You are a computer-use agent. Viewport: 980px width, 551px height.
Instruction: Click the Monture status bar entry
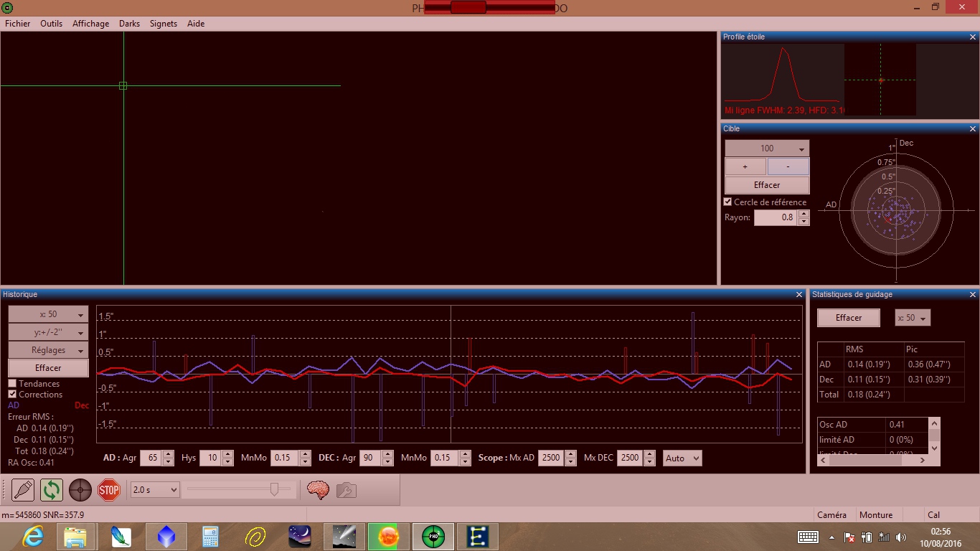coord(876,515)
